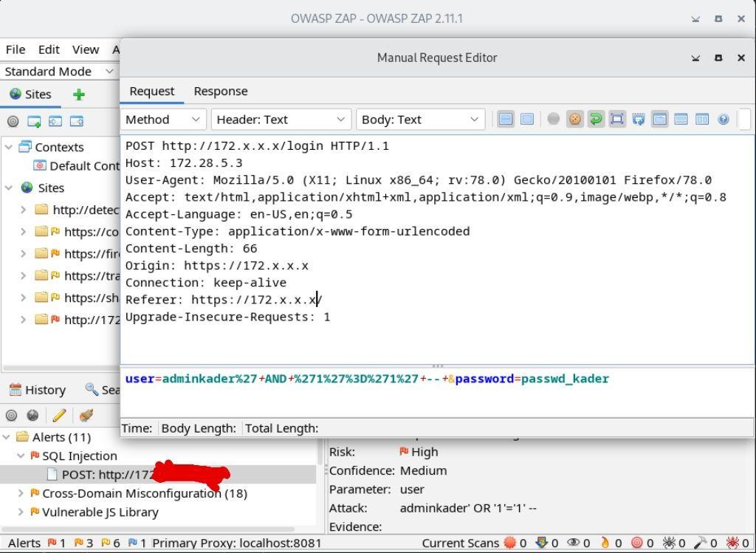Collapse the Sites root tree node

(x=9, y=188)
